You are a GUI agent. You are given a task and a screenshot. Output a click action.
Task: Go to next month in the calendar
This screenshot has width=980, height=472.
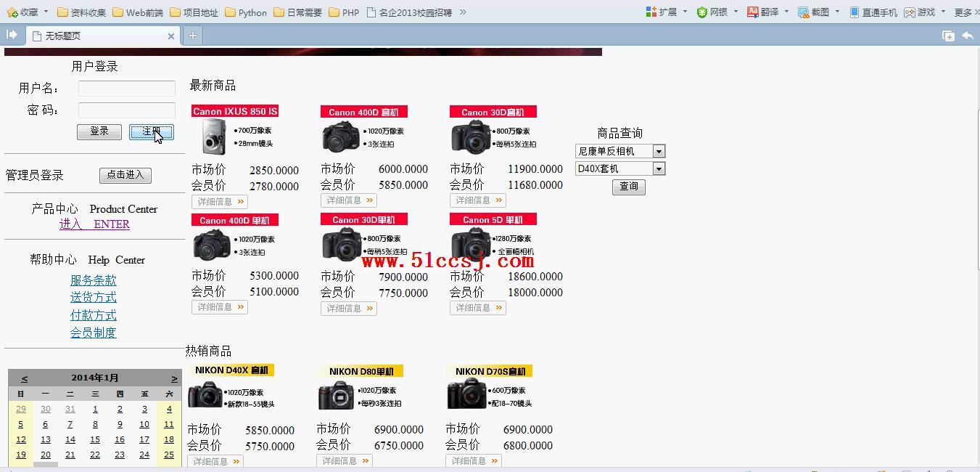tap(174, 378)
